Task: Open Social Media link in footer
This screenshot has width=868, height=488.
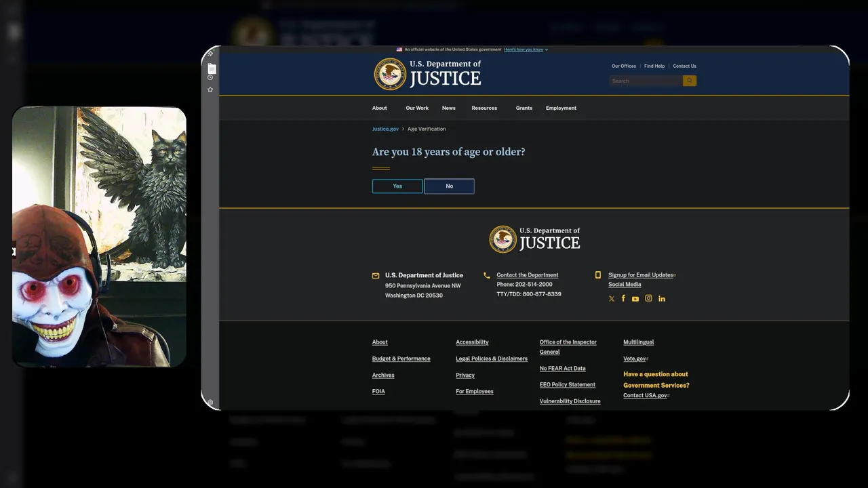Action: click(625, 285)
